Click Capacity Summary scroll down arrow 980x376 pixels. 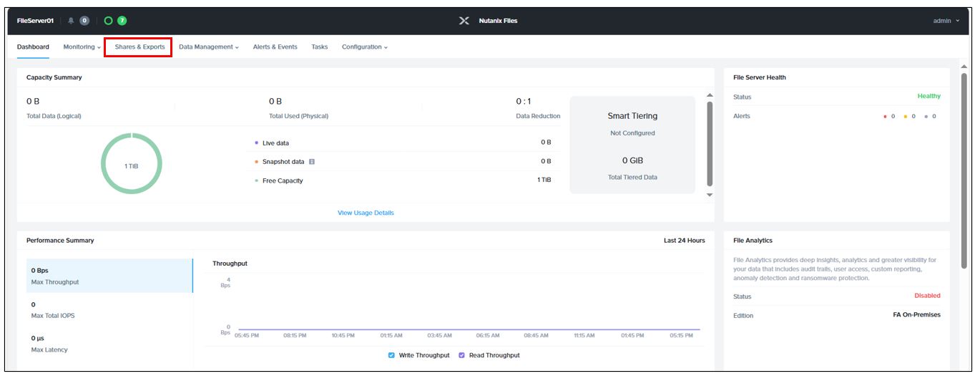710,195
